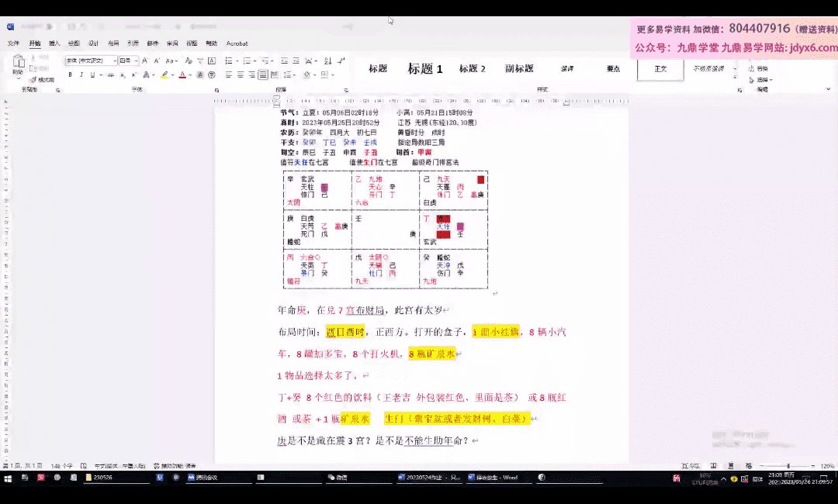
Task: Click the Format Painter tool
Action: click(42, 80)
